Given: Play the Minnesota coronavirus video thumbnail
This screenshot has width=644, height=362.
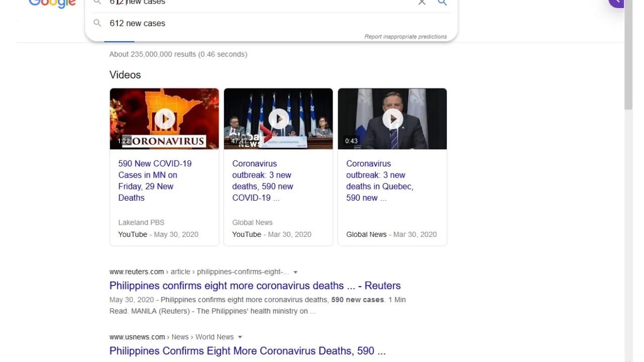Looking at the screenshot, I should click(165, 119).
